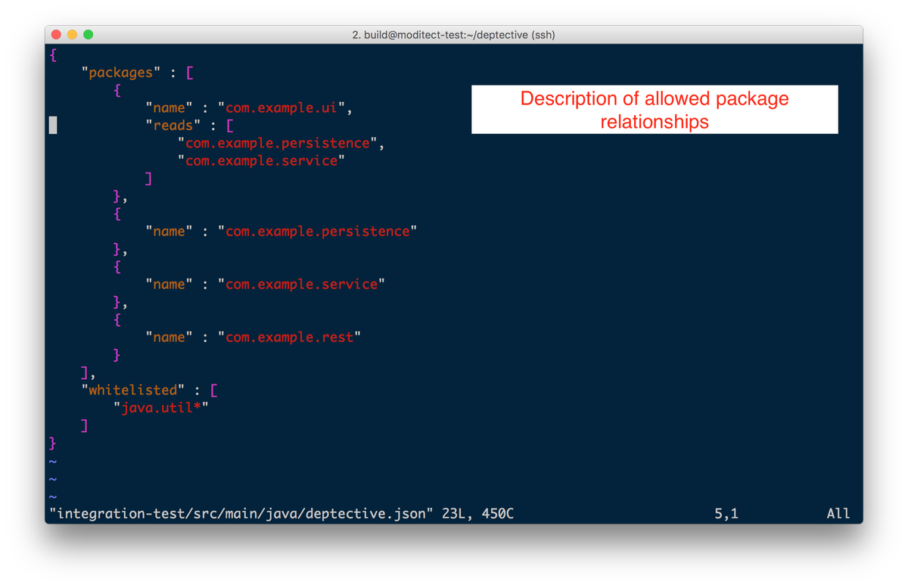The height and width of the screenshot is (588, 908).
Task: Click the green zoom button
Action: pyautogui.click(x=89, y=35)
